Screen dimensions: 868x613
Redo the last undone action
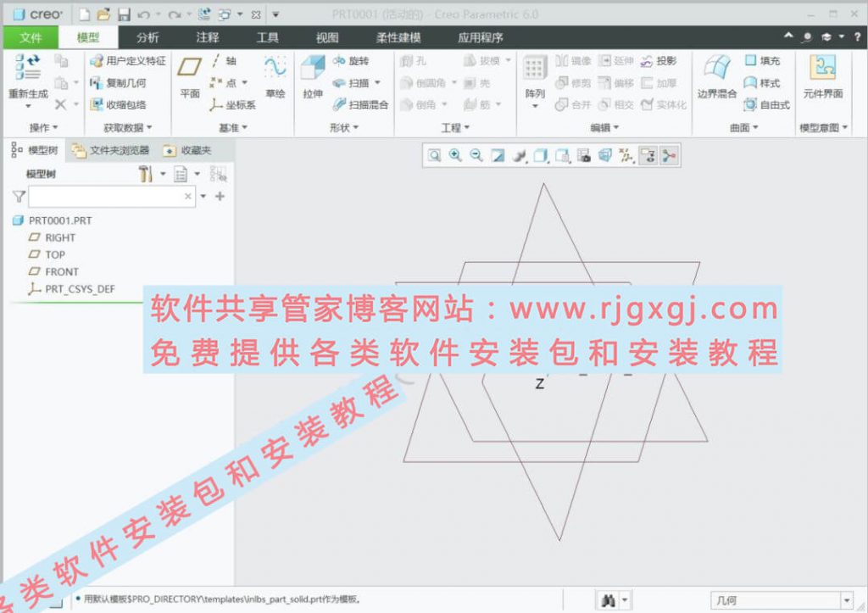point(175,14)
